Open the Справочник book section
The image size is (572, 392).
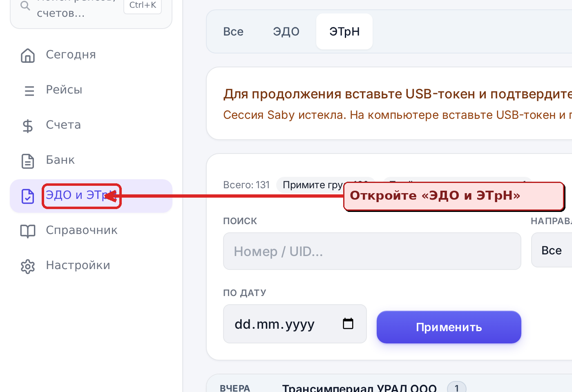click(91, 230)
